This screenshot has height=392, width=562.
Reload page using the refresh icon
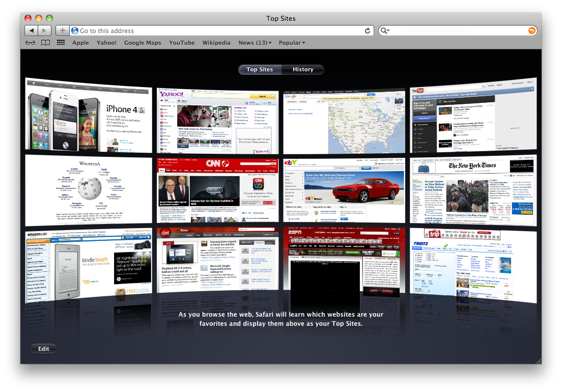click(368, 31)
